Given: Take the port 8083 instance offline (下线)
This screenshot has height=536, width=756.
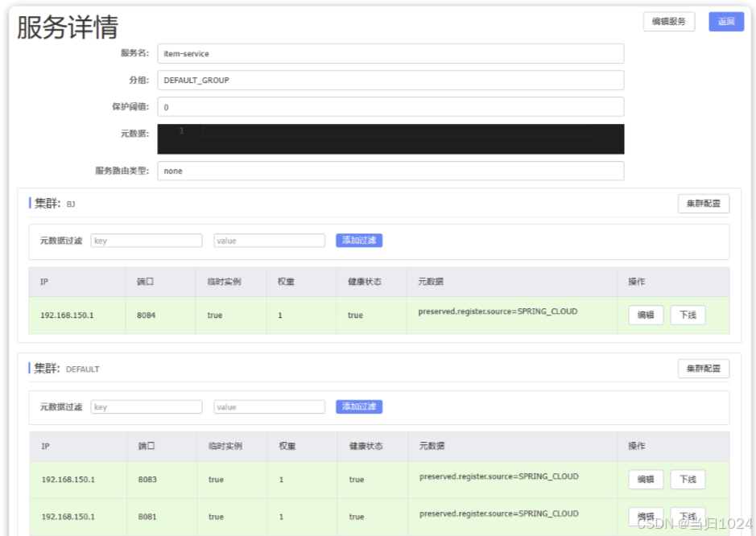Looking at the screenshot, I should (x=688, y=480).
